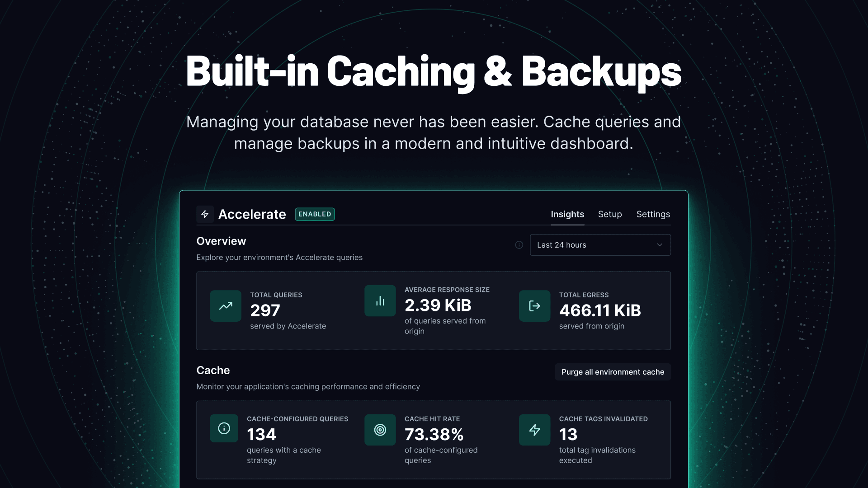Image resolution: width=868 pixels, height=488 pixels.
Task: Click the Cache Hit Rate target icon
Action: pos(380,430)
